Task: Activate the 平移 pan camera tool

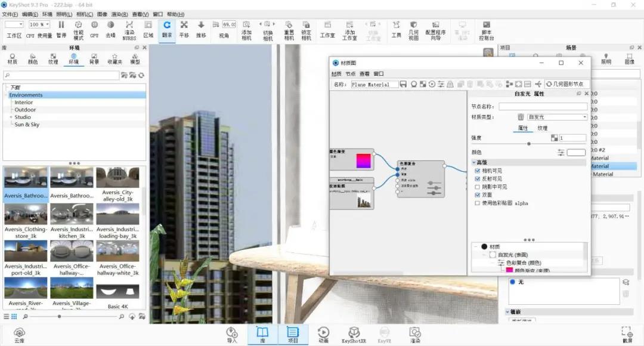Action: (x=184, y=29)
